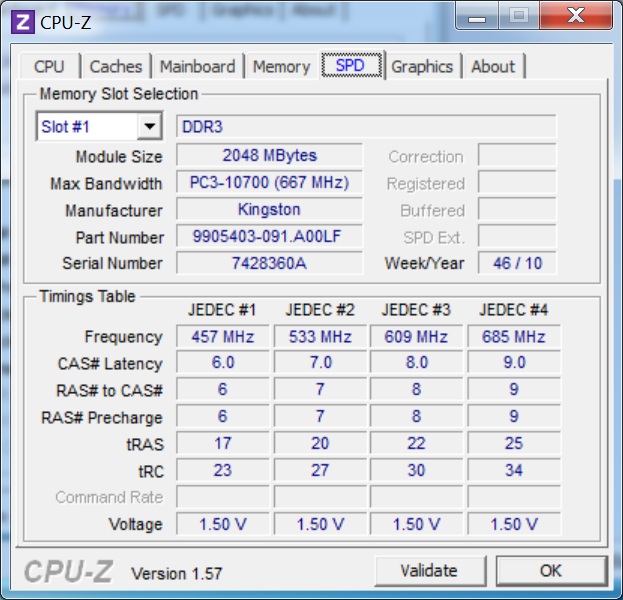Click the 533 MHz frequency cell

(320, 337)
